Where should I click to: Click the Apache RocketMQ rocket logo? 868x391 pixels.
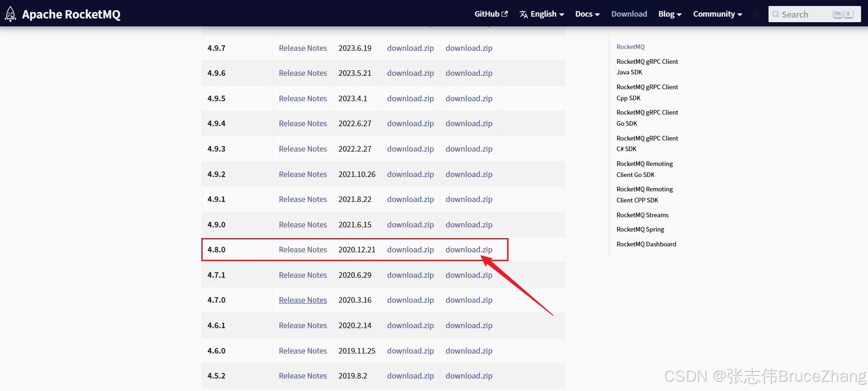(x=10, y=14)
